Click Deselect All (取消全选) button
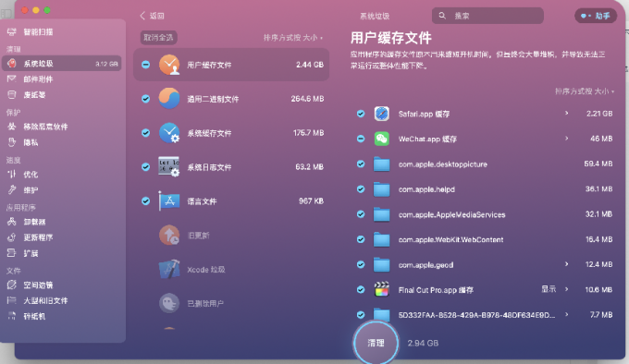 pos(158,38)
